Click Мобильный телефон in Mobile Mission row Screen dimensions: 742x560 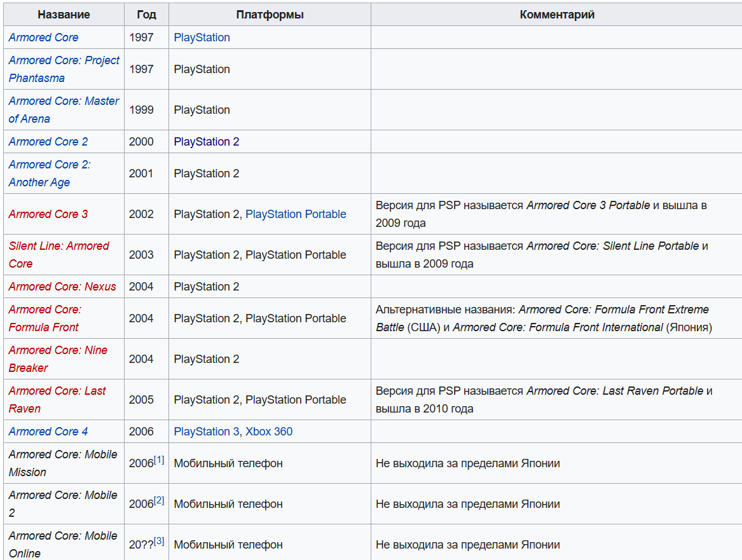click(x=228, y=463)
